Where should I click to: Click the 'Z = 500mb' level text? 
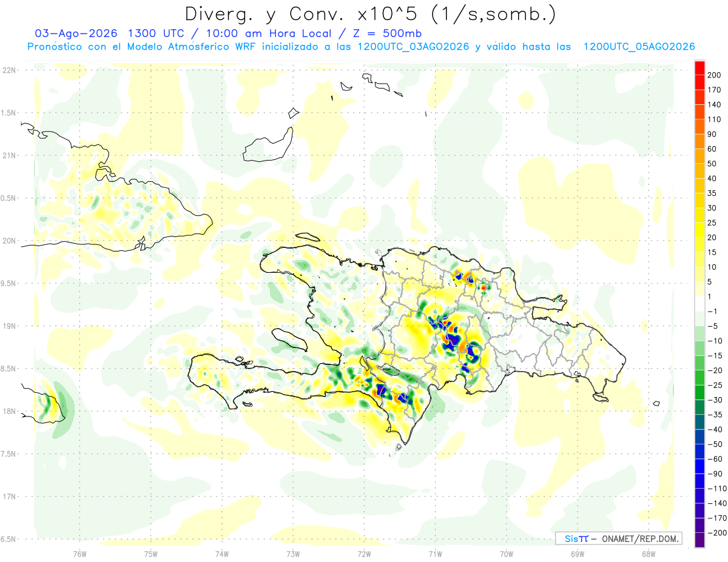click(x=388, y=33)
